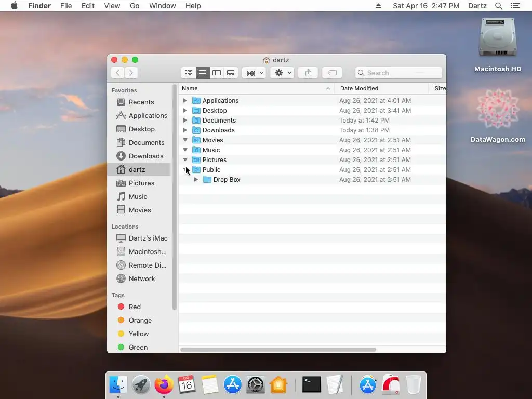Sort by the Date Modified column header
532x399 pixels.
[x=381, y=88]
